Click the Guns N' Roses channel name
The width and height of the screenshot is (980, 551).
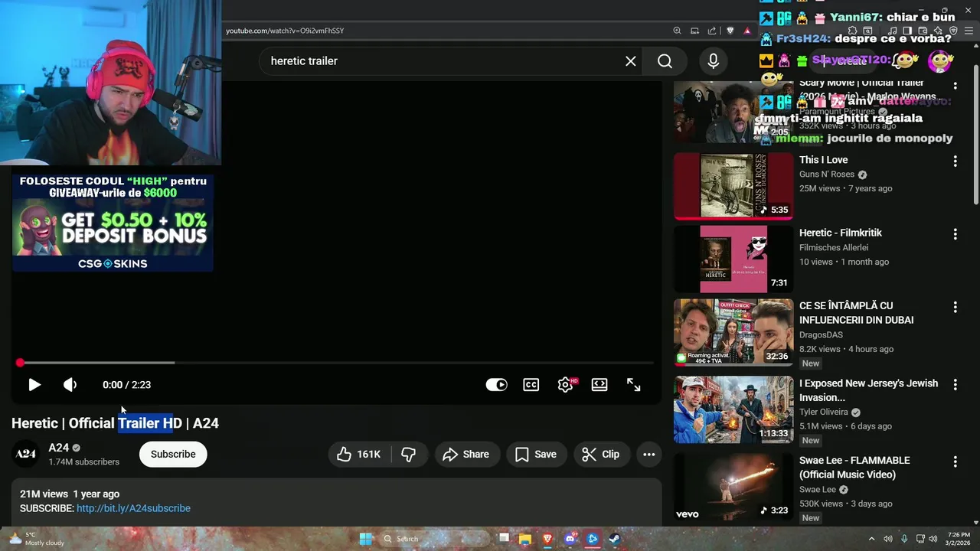tap(827, 174)
